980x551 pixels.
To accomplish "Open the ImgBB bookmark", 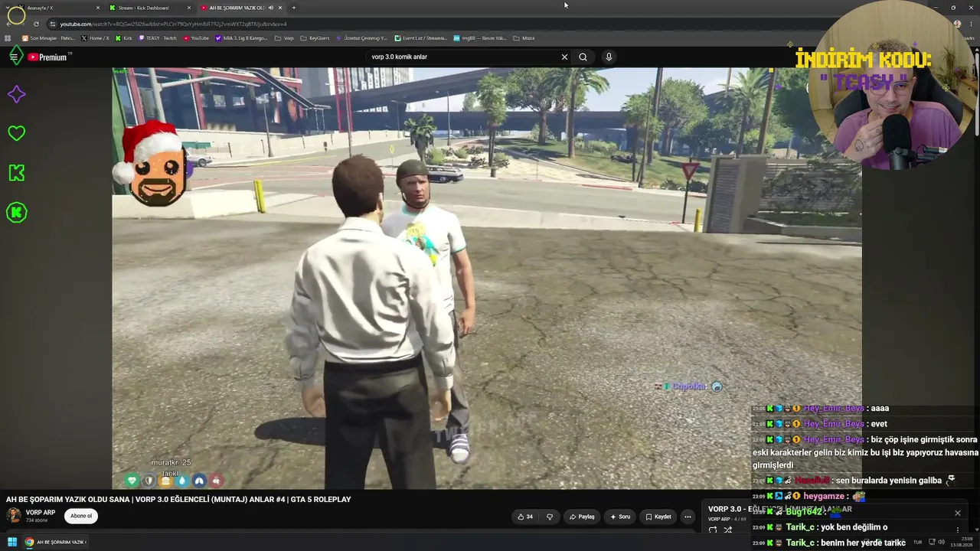I will click(x=480, y=38).
